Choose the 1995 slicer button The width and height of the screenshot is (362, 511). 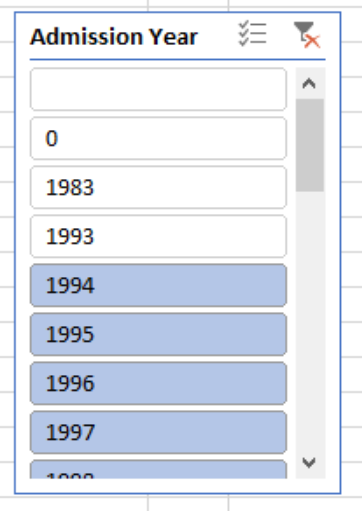coord(158,334)
